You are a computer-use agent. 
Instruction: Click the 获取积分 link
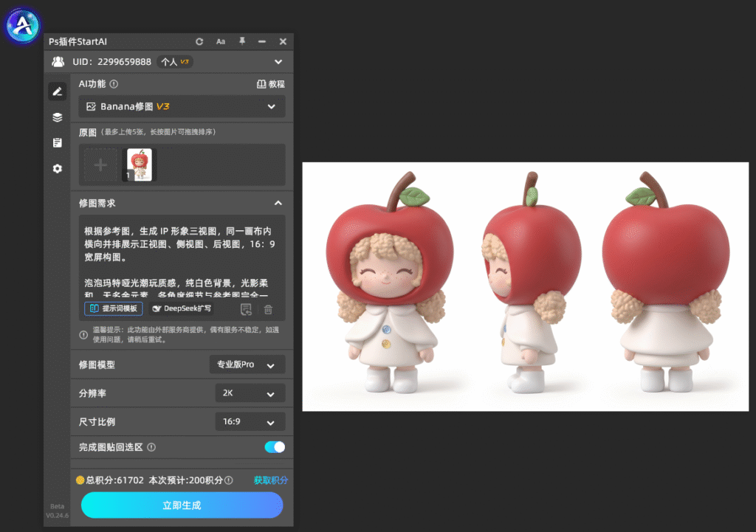coord(270,480)
